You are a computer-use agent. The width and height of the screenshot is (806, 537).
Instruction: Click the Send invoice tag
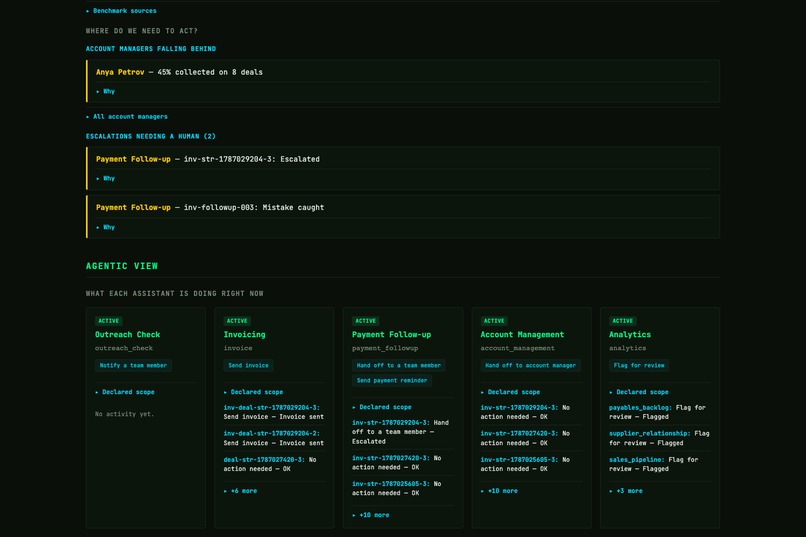(248, 365)
